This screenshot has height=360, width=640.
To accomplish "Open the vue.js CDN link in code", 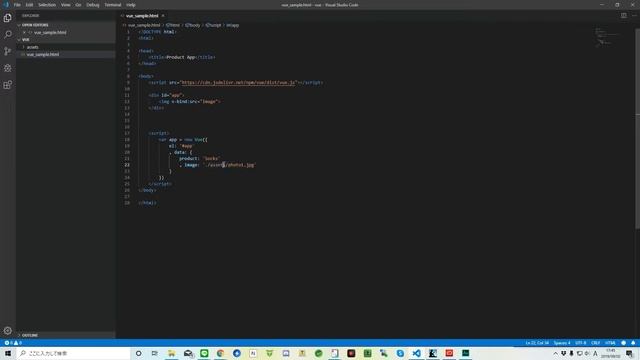I will pyautogui.click(x=238, y=82).
